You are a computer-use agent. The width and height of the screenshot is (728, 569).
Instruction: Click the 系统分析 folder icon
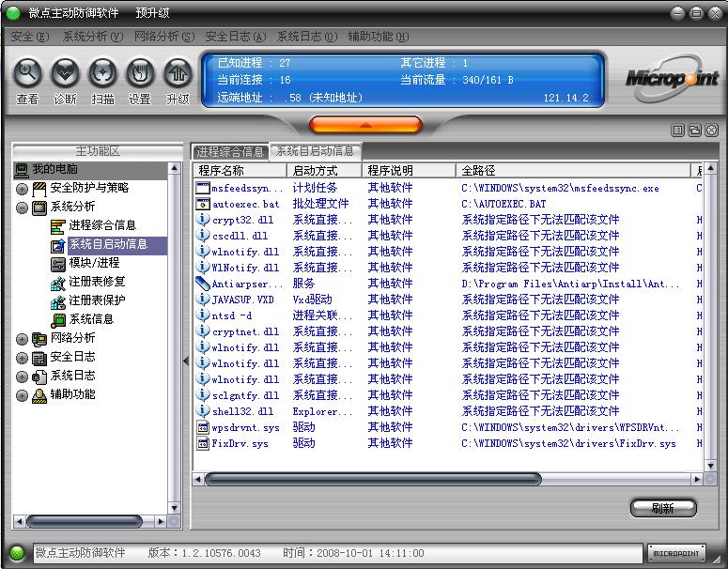click(39, 207)
